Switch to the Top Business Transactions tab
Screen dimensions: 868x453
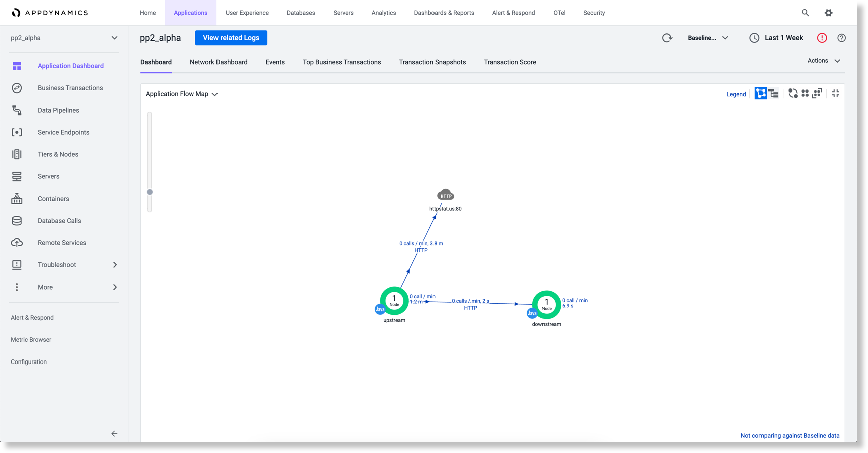coord(342,62)
